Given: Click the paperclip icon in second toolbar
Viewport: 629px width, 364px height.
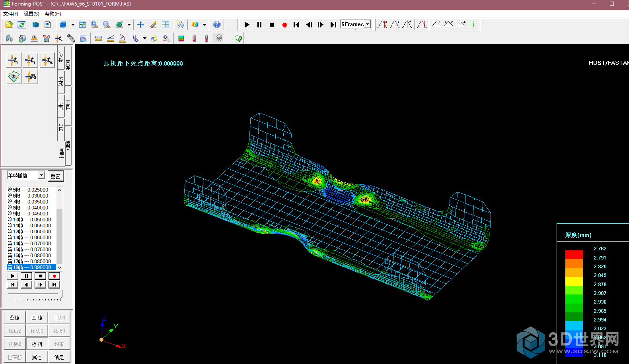Looking at the screenshot, I should 71,38.
